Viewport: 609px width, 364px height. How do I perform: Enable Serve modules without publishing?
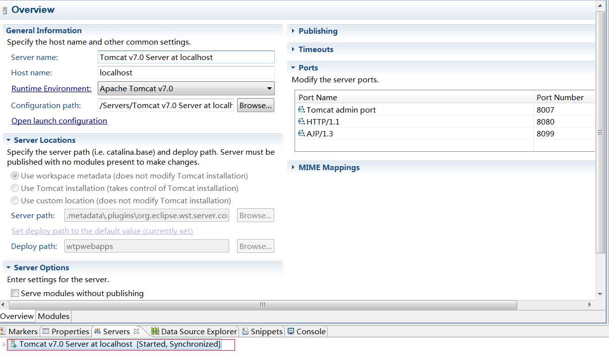pyautogui.click(x=15, y=293)
